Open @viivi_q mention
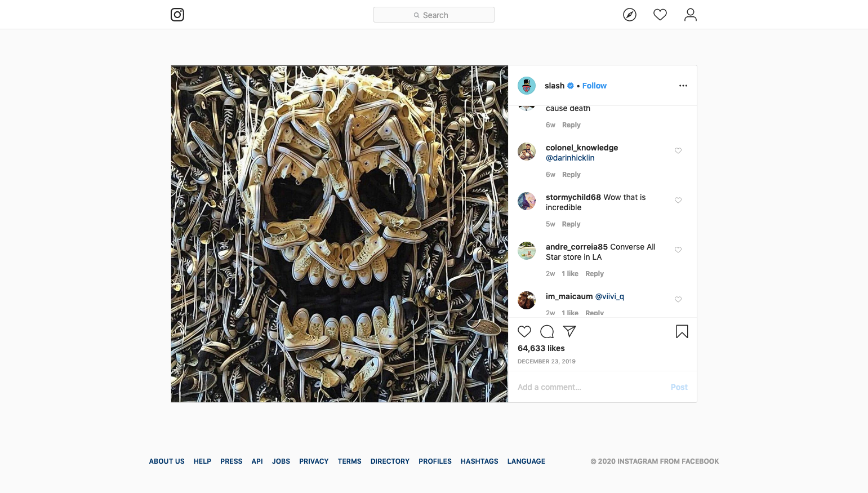868x493 pixels. [609, 296]
